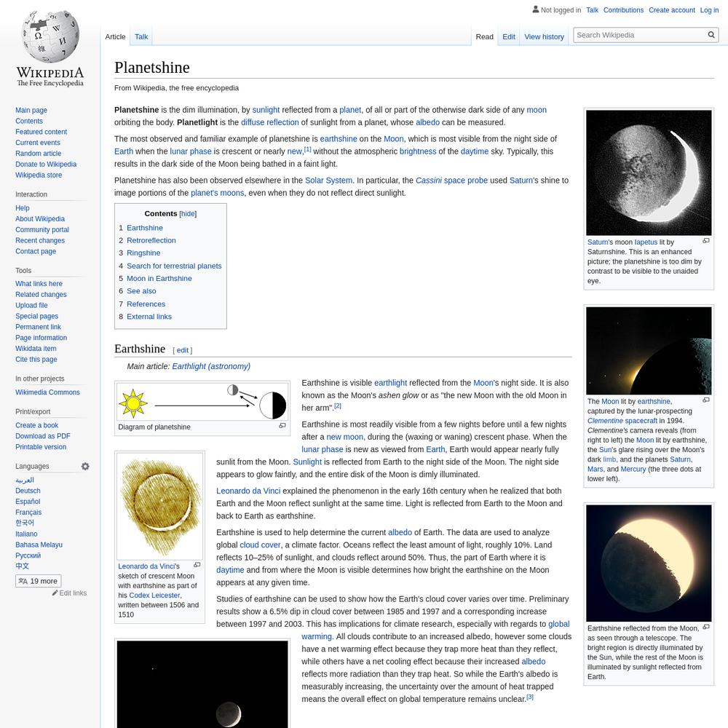Open language settings gear icon

85,466
